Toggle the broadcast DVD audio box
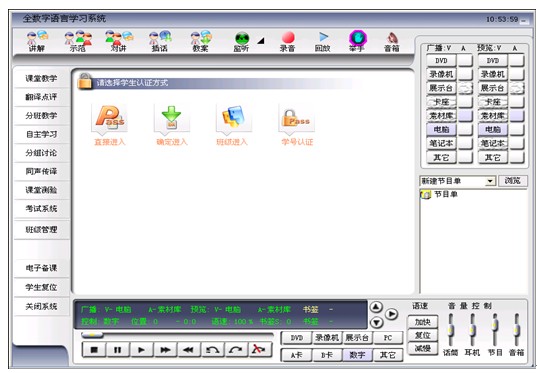This screenshot has width=537, height=373. click(465, 61)
